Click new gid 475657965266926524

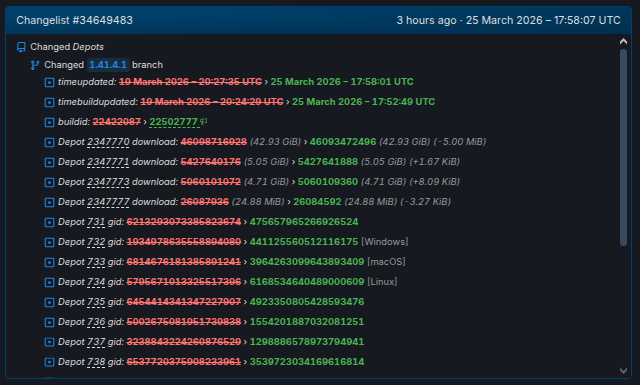click(x=304, y=222)
